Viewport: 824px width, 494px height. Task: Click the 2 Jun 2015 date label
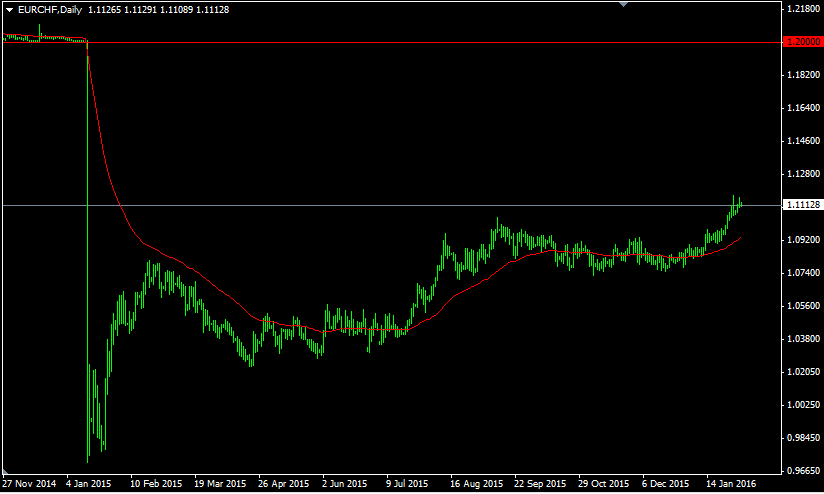tap(345, 483)
